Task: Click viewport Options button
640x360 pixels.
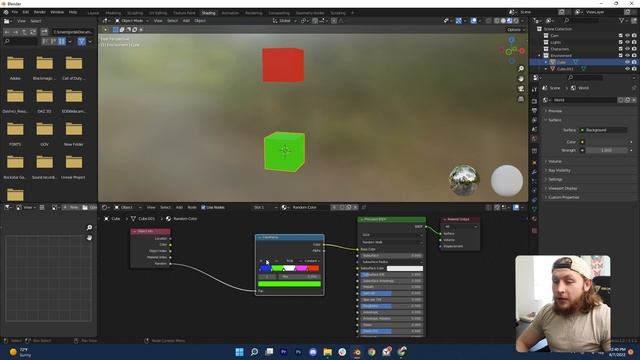Action: (516, 30)
